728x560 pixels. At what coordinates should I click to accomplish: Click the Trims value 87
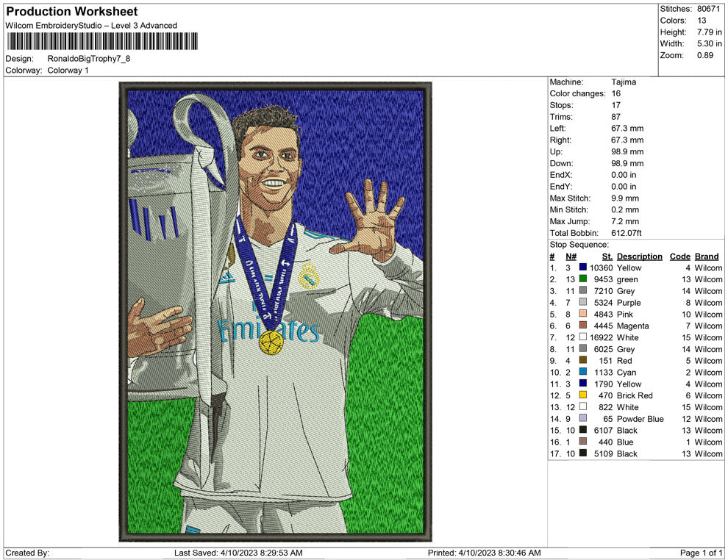616,117
